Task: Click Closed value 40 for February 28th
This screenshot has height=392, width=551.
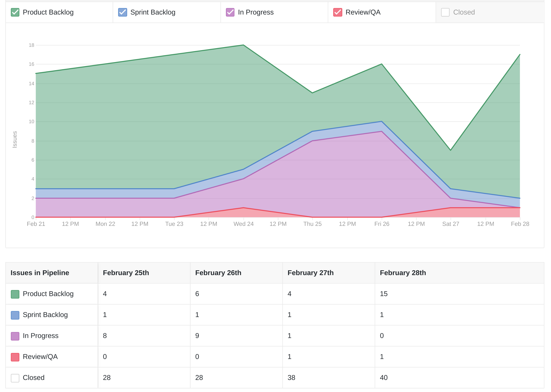Action: [384, 378]
